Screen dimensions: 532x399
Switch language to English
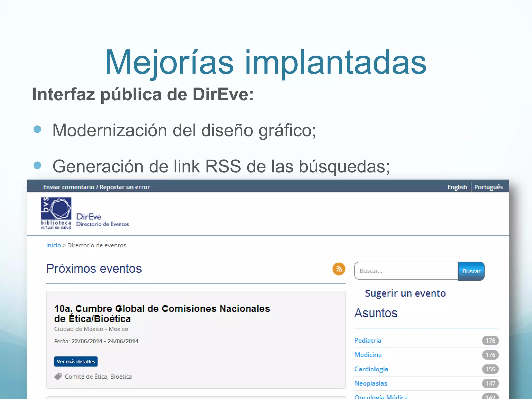(x=457, y=187)
